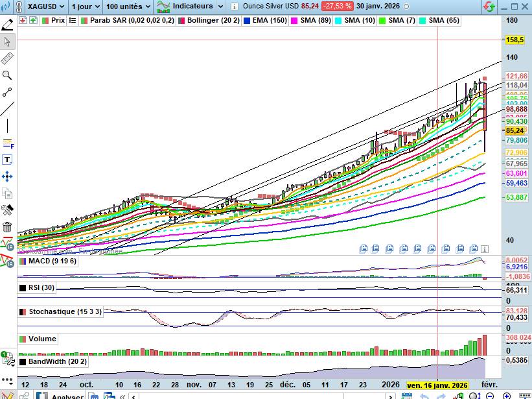Expand the 100 unités dropdown
The height and width of the screenshot is (399, 532).
[x=128, y=6]
